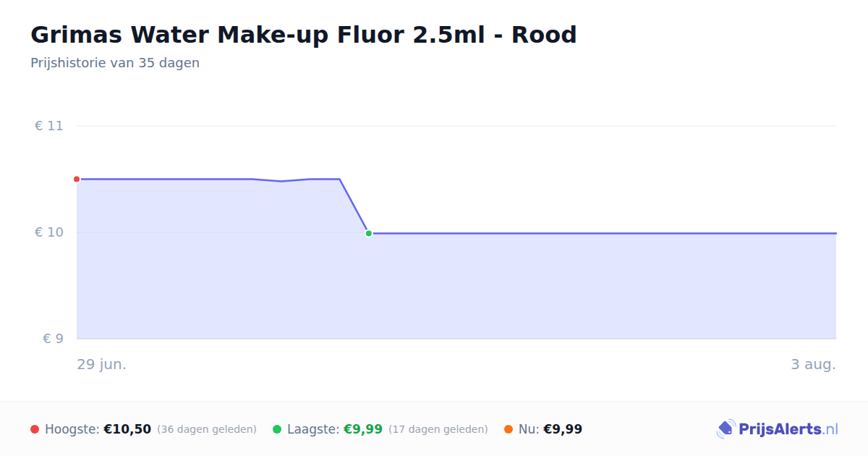The image size is (868, 456).
Task: Click the green lowest-price dot on chart line
Action: (369, 233)
